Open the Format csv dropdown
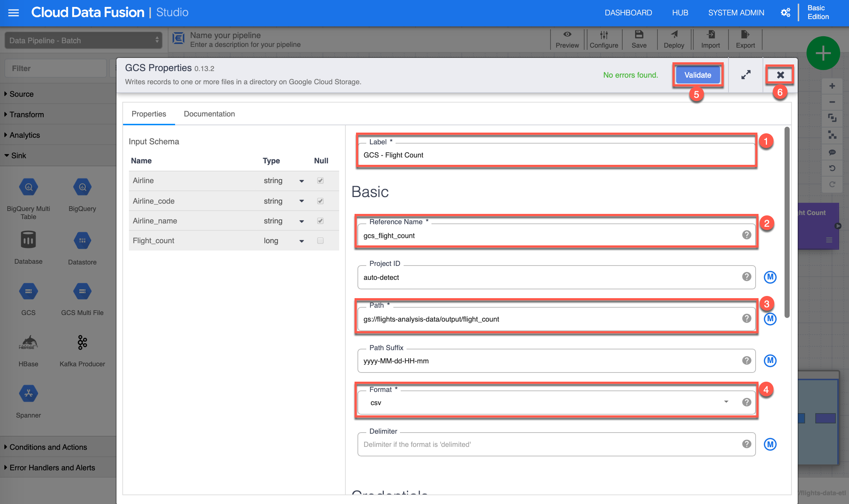Screen dimensions: 849x504 point(726,402)
